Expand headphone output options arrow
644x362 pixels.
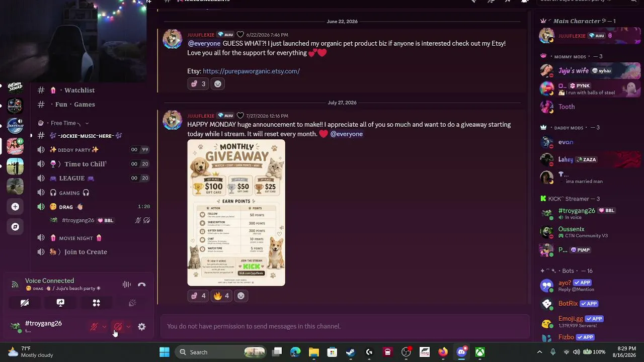click(128, 327)
